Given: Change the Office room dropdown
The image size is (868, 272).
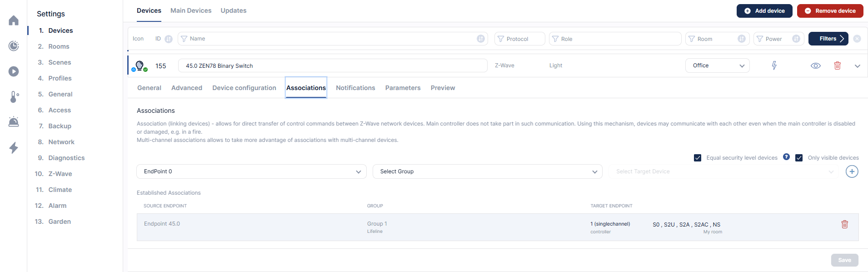Looking at the screenshot, I should 717,65.
